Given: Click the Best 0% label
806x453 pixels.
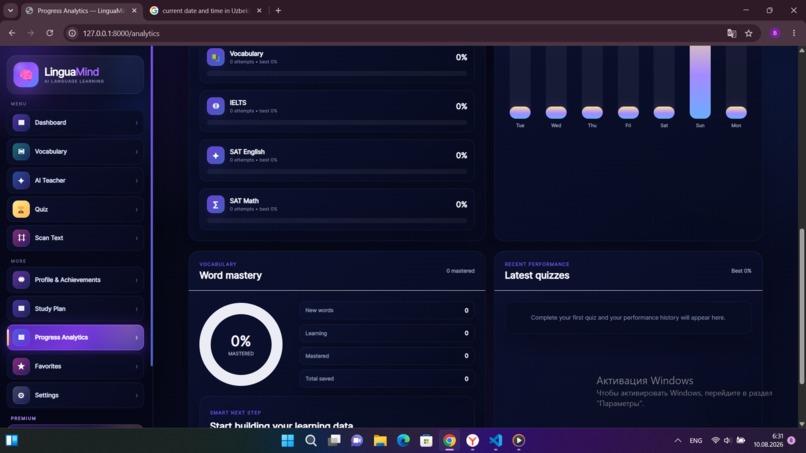Looking at the screenshot, I should (x=741, y=270).
